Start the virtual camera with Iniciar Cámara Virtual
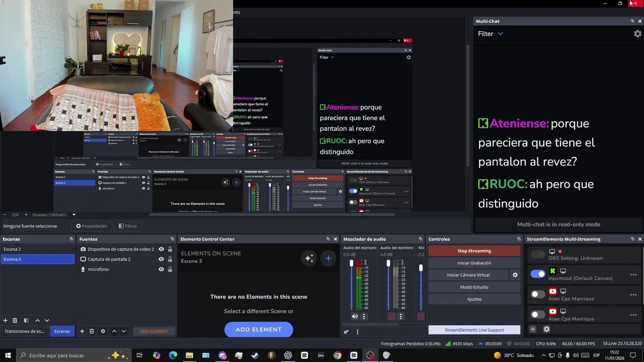The width and height of the screenshot is (644, 362). (468, 275)
